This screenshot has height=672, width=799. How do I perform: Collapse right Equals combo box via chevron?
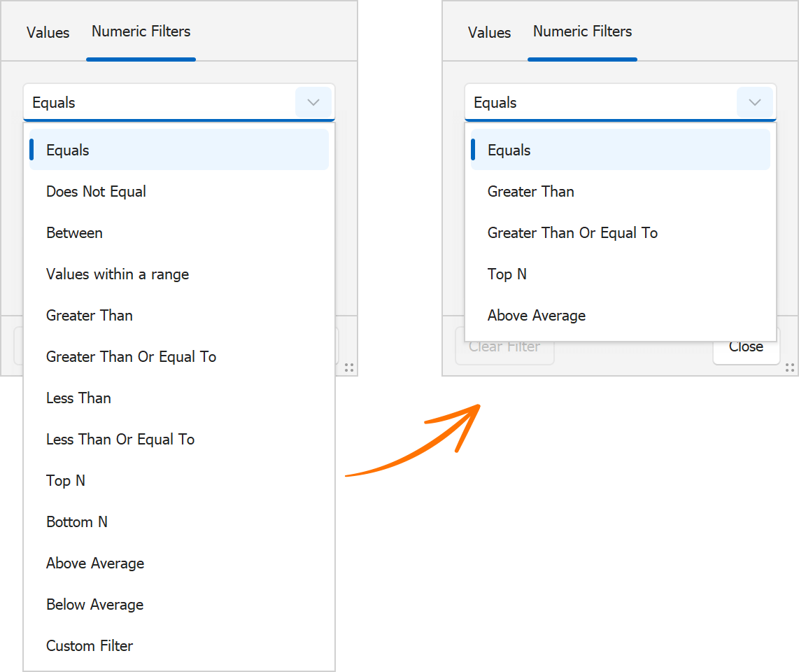tap(755, 102)
